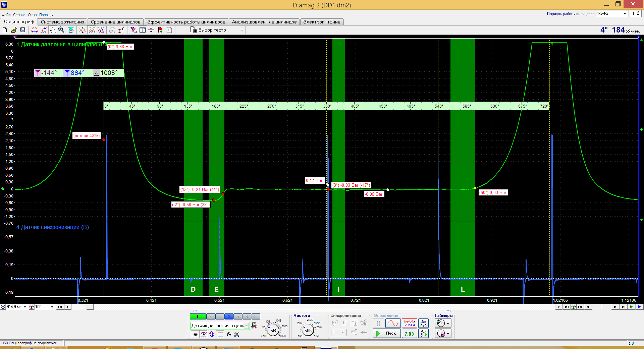This screenshot has height=349, width=644.
Task: Click the Пуск start button
Action: (387, 333)
